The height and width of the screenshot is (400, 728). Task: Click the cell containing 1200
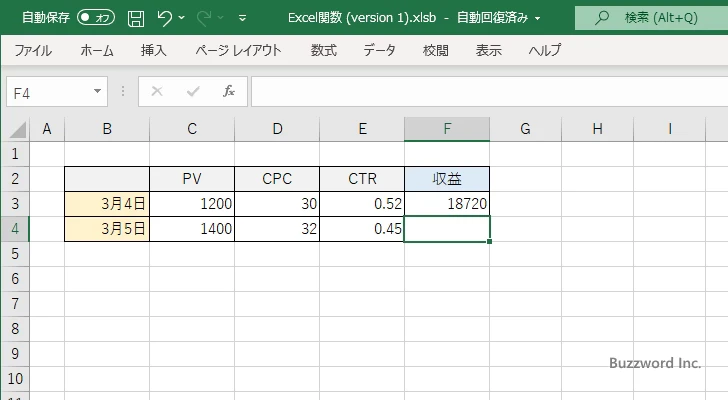(192, 204)
